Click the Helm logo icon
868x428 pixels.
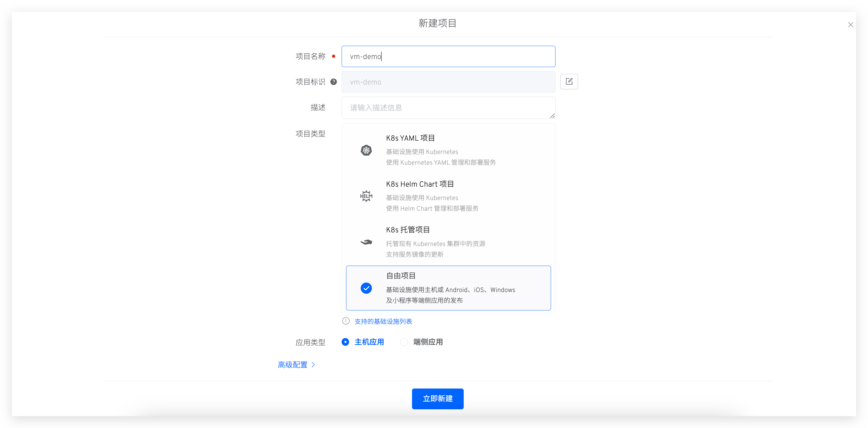click(x=366, y=196)
